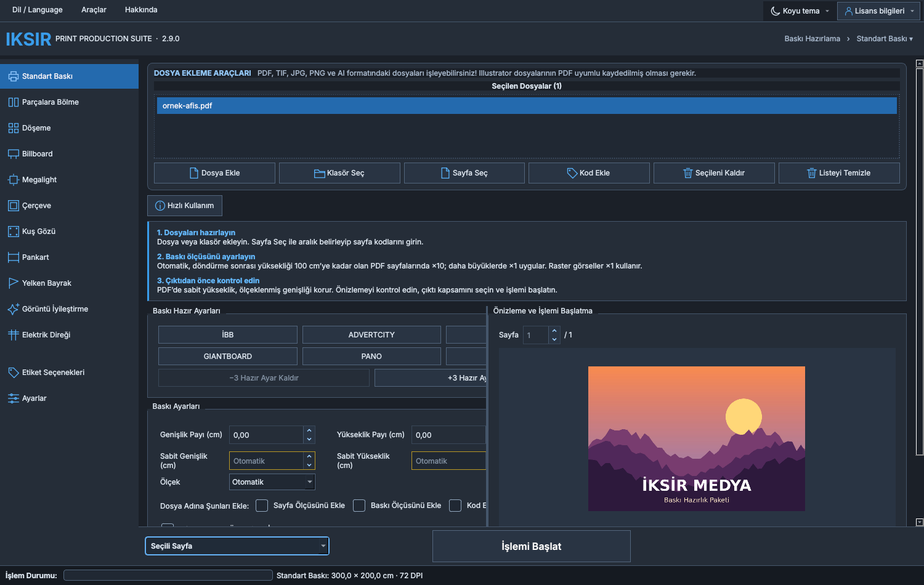The width and height of the screenshot is (924, 585).
Task: Click the Megalight sidebar icon
Action: click(x=13, y=180)
